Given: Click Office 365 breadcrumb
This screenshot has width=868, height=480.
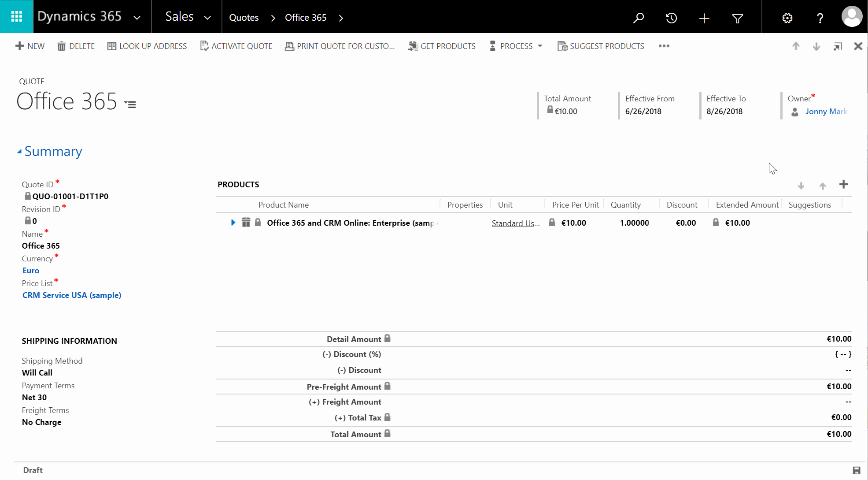Looking at the screenshot, I should coord(306,18).
